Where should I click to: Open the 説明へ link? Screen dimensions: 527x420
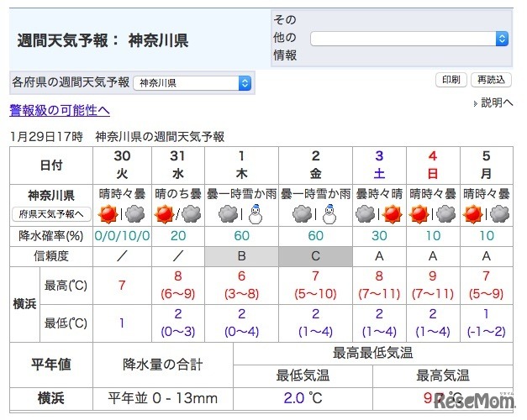pos(497,102)
